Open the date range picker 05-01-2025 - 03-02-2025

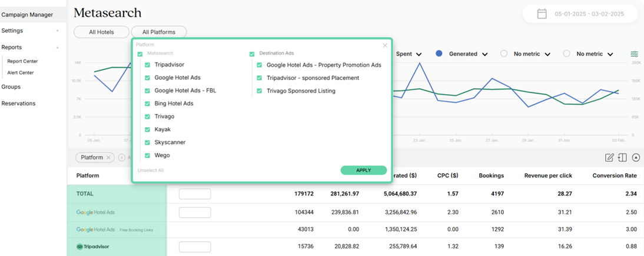581,14
